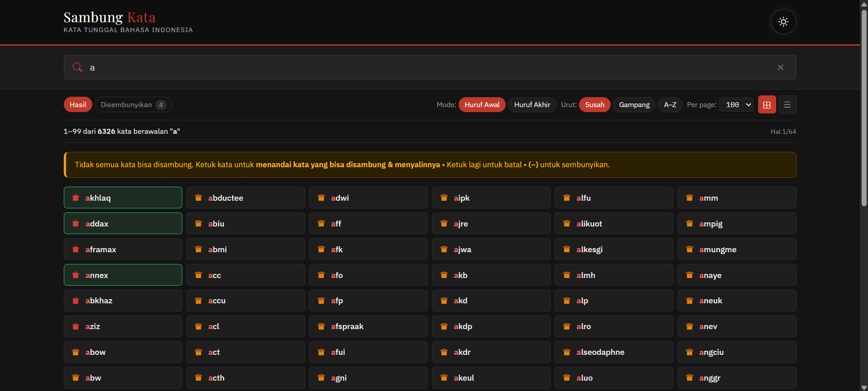Mark the word agni
Image resolution: width=868 pixels, height=391 pixels.
point(368,378)
